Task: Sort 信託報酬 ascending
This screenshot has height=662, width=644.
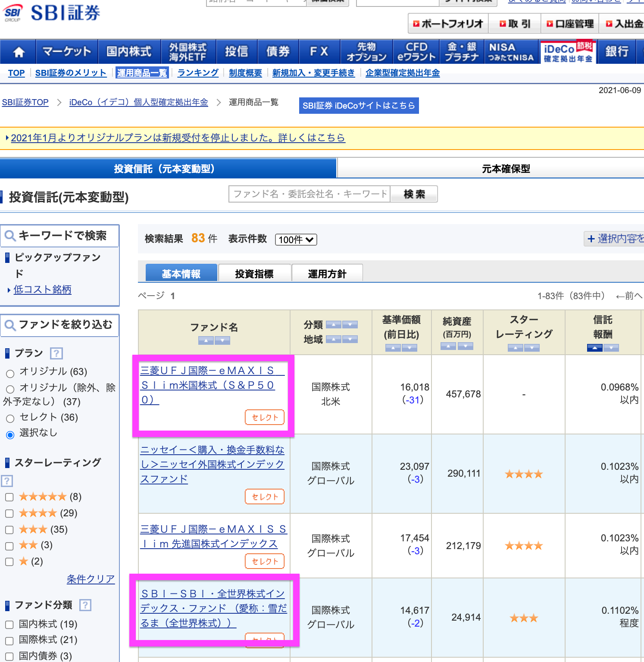Action: pyautogui.click(x=595, y=348)
